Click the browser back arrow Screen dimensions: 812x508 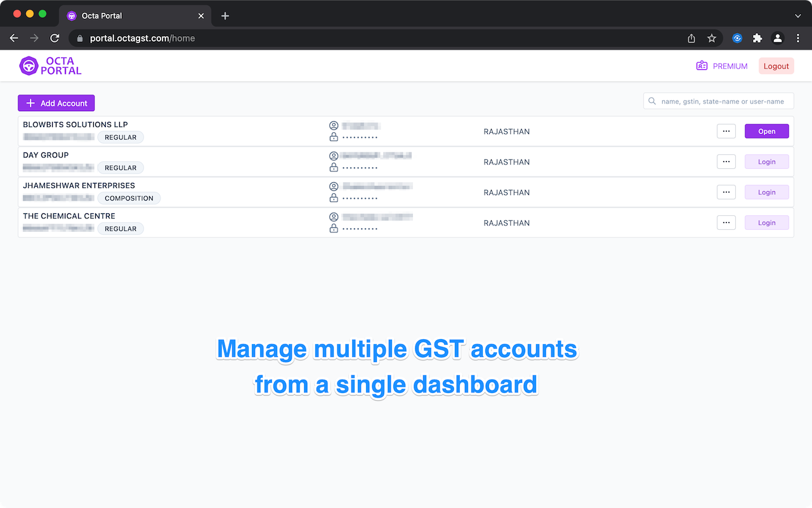tap(14, 38)
